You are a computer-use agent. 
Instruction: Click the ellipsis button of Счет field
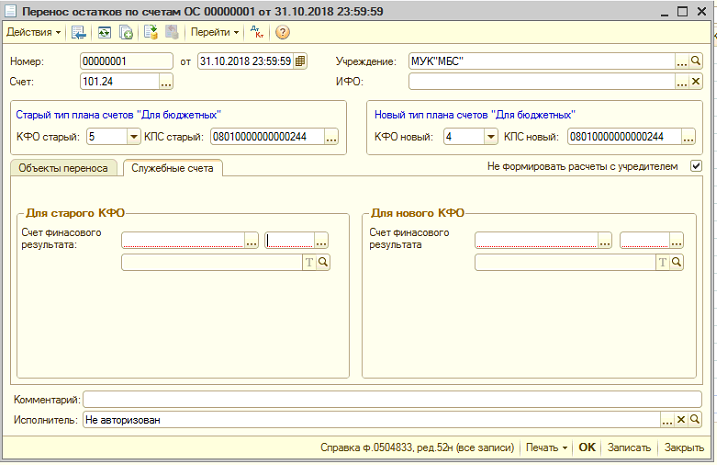click(x=166, y=82)
